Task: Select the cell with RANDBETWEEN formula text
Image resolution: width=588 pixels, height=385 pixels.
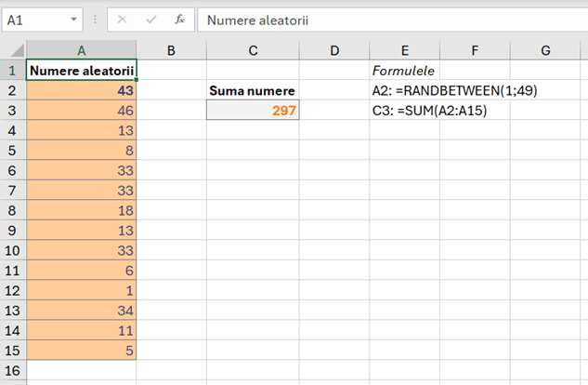Action: [404, 90]
